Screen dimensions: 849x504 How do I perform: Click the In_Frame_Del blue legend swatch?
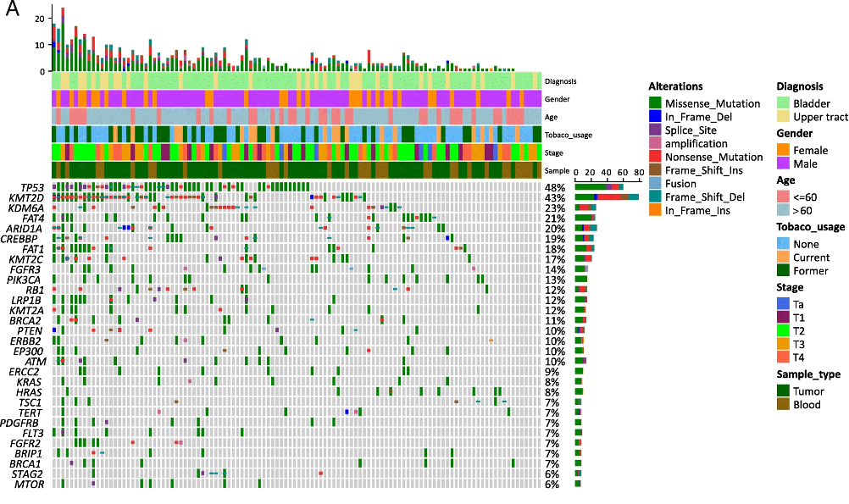(x=655, y=116)
